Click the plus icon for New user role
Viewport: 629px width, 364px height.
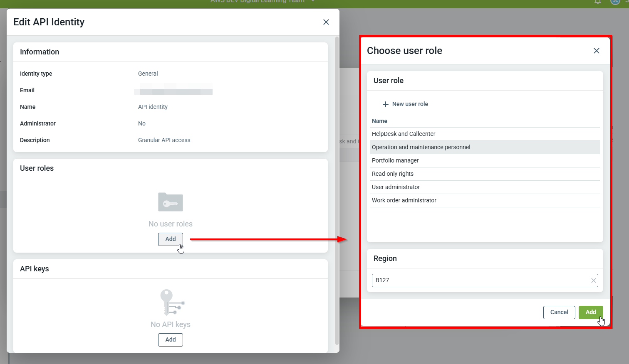click(x=385, y=104)
